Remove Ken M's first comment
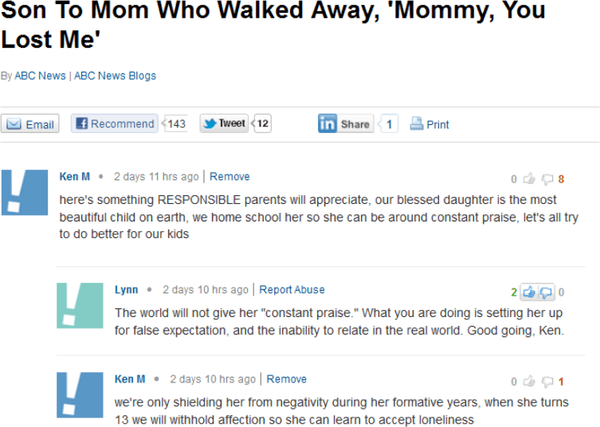 pos(230,176)
